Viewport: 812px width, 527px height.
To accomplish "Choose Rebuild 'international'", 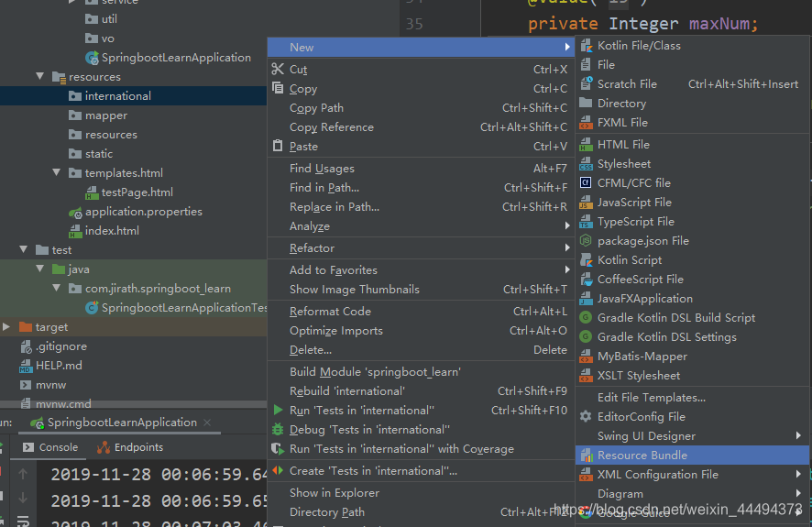I will [x=421, y=390].
